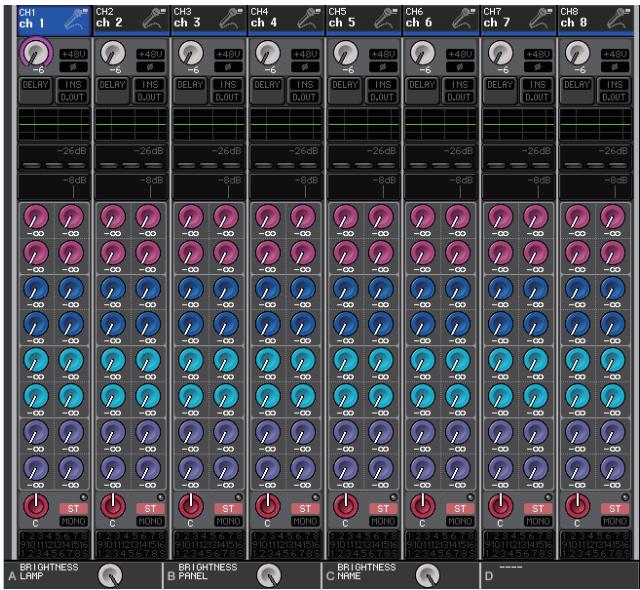Invert phase (ø) on ch 2
The image size is (640, 590).
(x=151, y=67)
